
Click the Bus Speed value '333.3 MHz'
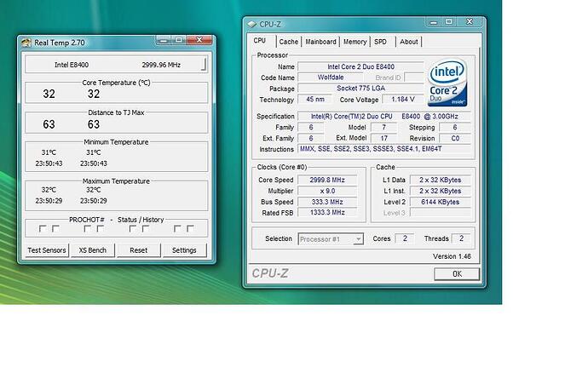[x=327, y=202]
